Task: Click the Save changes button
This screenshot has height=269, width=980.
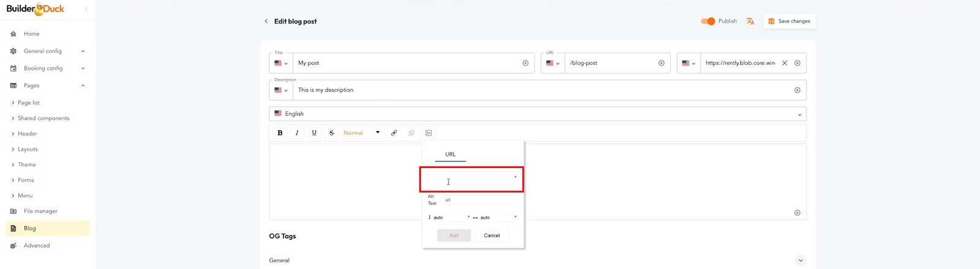Action: (x=789, y=21)
